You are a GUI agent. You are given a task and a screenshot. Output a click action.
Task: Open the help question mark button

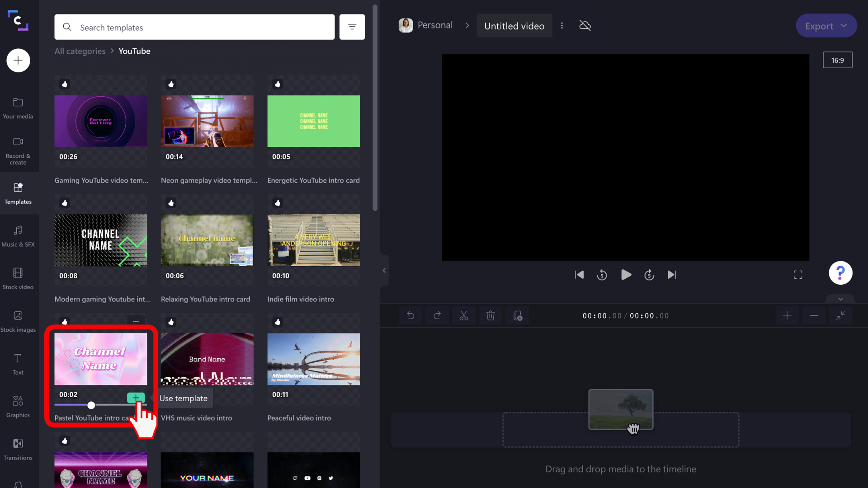pos(840,273)
